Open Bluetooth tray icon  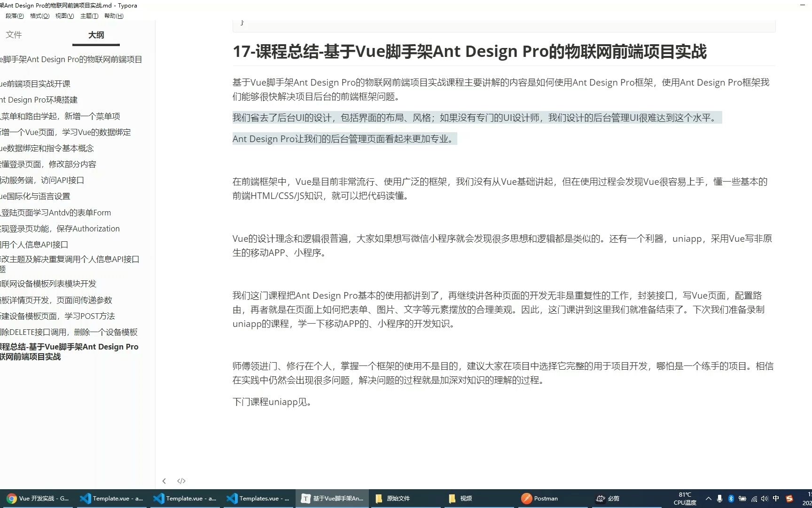[731, 499]
